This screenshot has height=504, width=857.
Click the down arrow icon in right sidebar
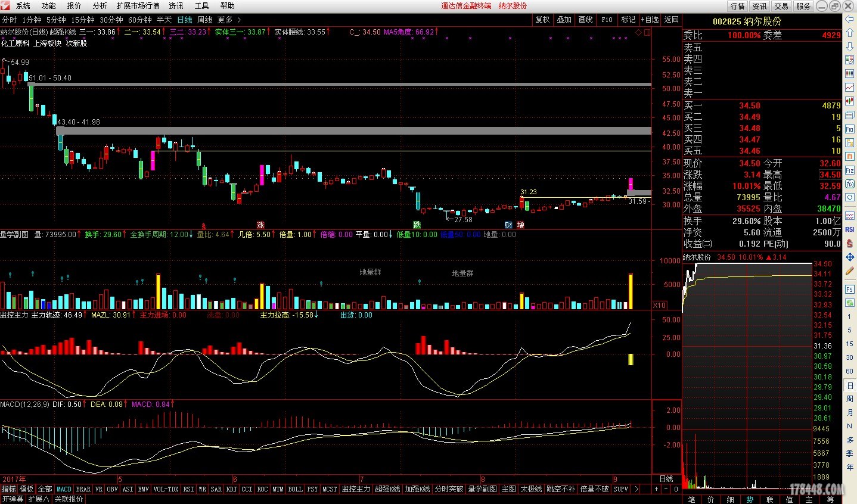[850, 46]
